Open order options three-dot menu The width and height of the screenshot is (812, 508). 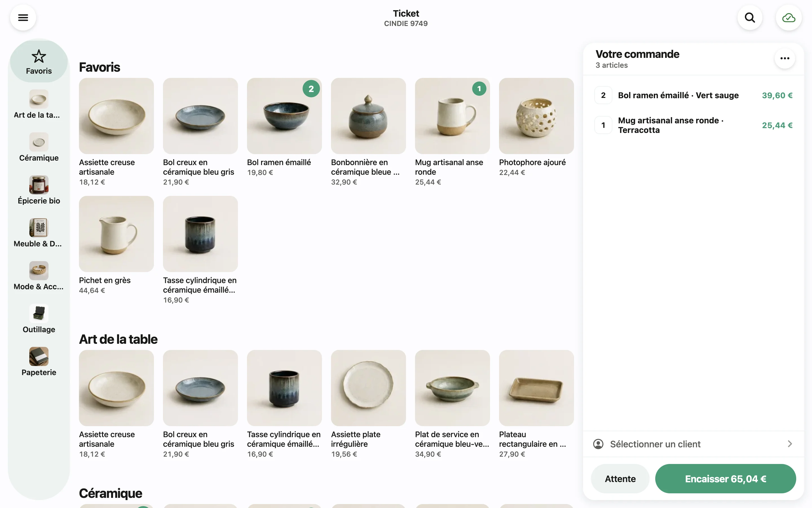(784, 58)
